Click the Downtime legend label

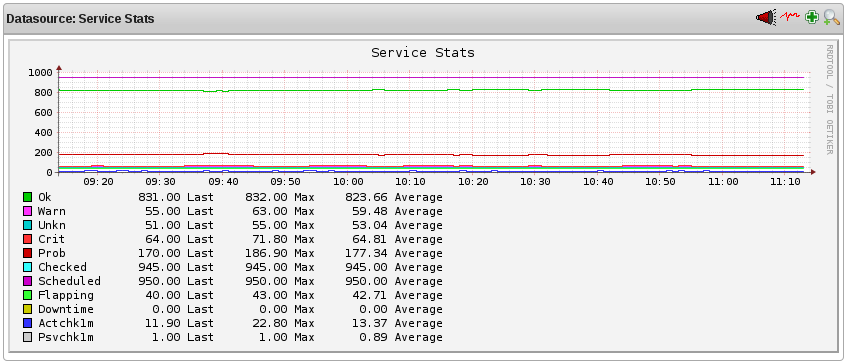pyautogui.click(x=66, y=310)
